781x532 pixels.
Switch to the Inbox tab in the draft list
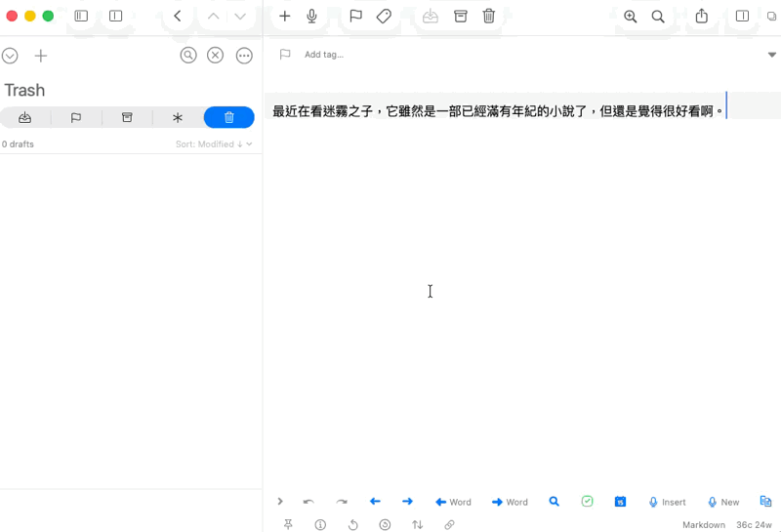25,117
